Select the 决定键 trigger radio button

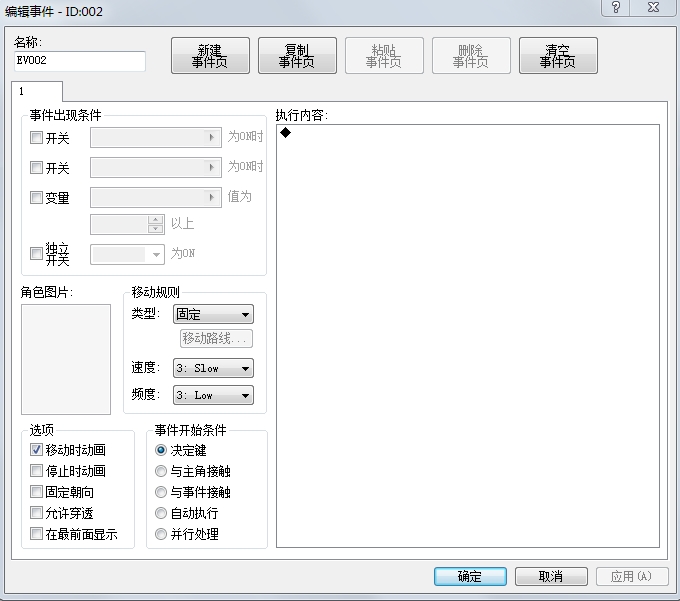click(161, 450)
